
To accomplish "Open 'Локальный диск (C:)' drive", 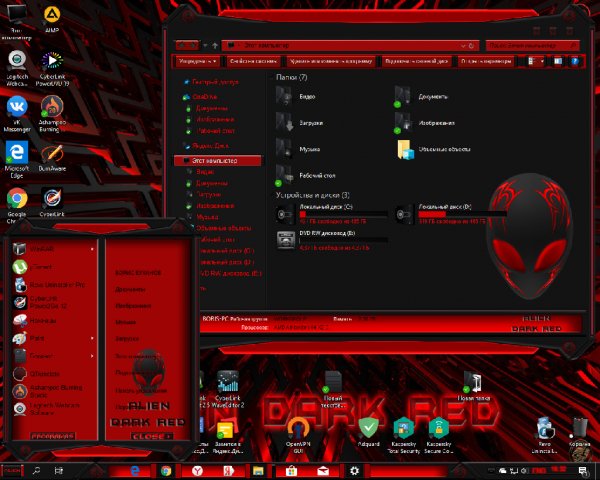I will point(331,214).
